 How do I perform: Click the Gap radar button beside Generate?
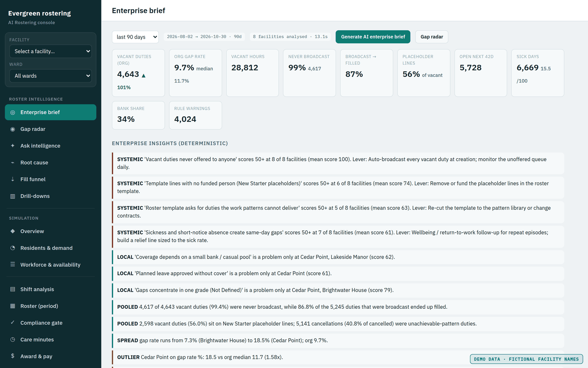[432, 37]
